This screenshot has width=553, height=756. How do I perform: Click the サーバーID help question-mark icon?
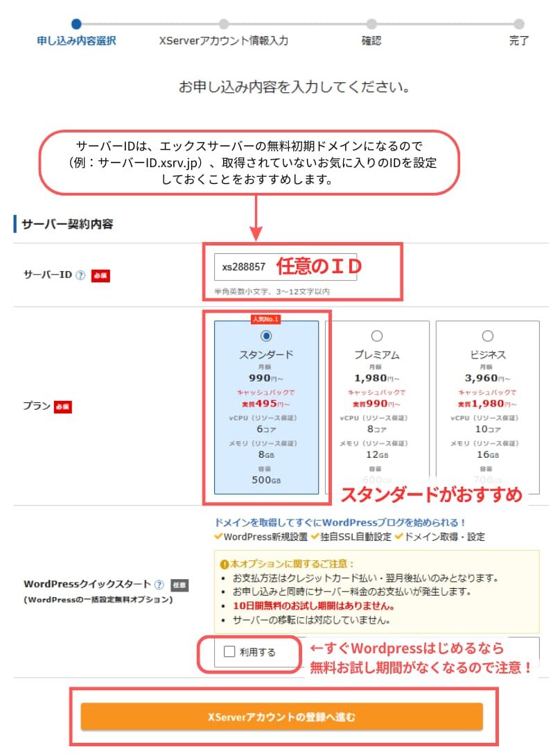(81, 275)
